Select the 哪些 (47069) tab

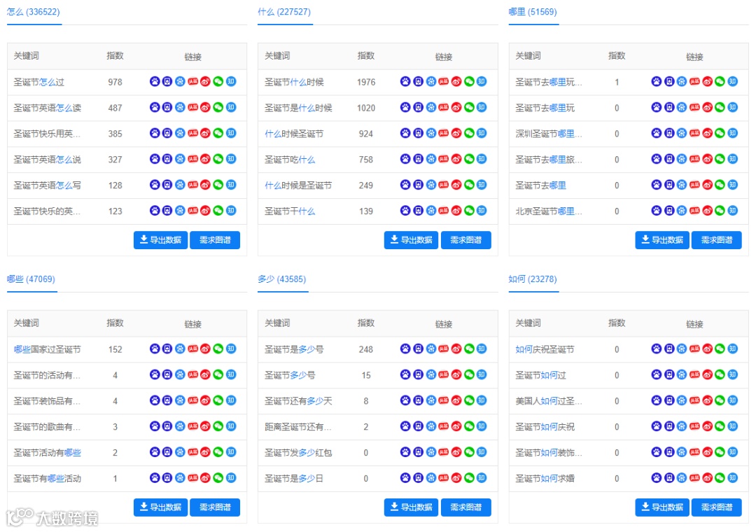(31, 279)
